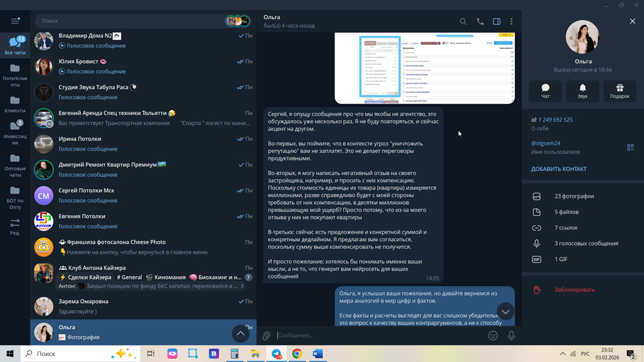Screen dimensions: 644x362
Task: Click 'ДОБАВИТЬ КОНТАКТ'
Action: [559, 169]
